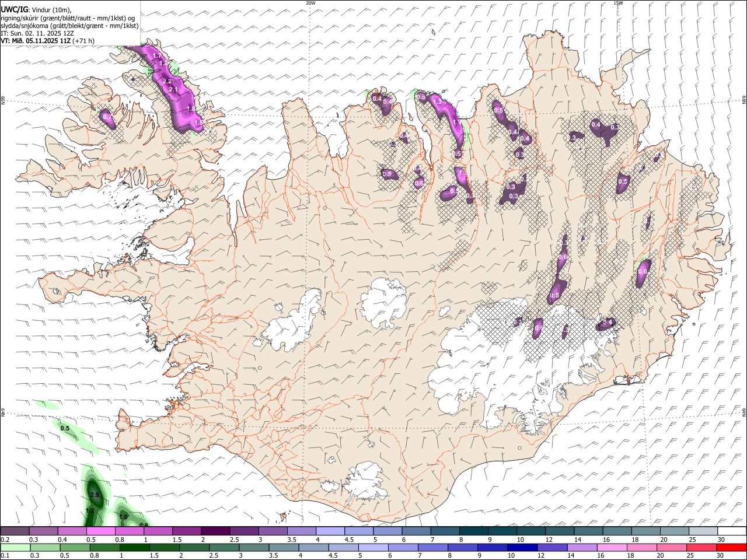Select the '1.3' value on the northern pink band
The image size is (747, 560).
point(437,101)
